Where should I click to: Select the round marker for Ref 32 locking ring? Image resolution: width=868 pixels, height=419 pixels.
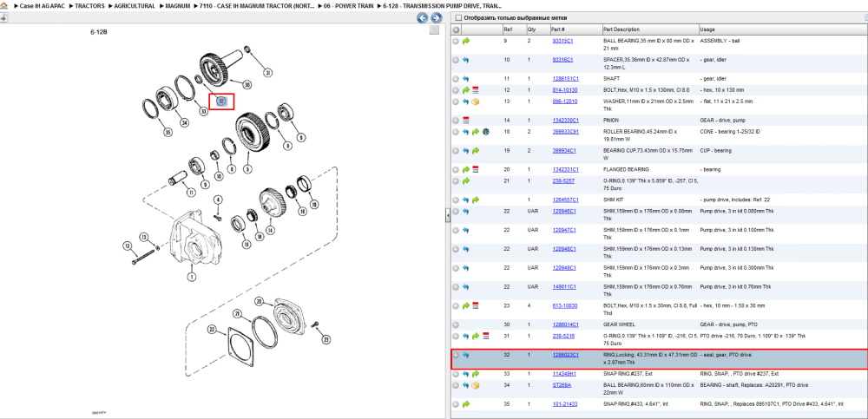pos(456,355)
